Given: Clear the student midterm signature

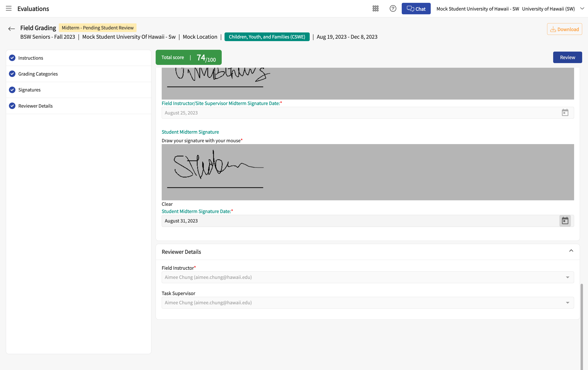Looking at the screenshot, I should click(167, 204).
